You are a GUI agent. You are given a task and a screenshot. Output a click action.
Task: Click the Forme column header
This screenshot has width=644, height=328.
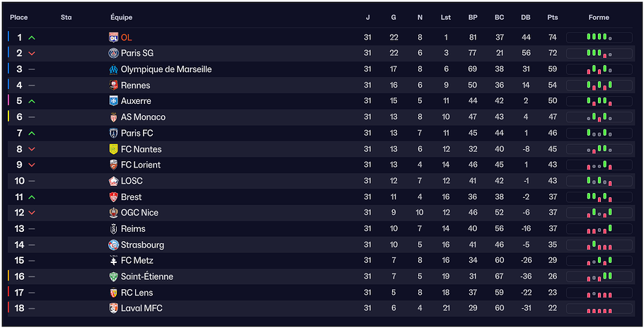click(599, 17)
